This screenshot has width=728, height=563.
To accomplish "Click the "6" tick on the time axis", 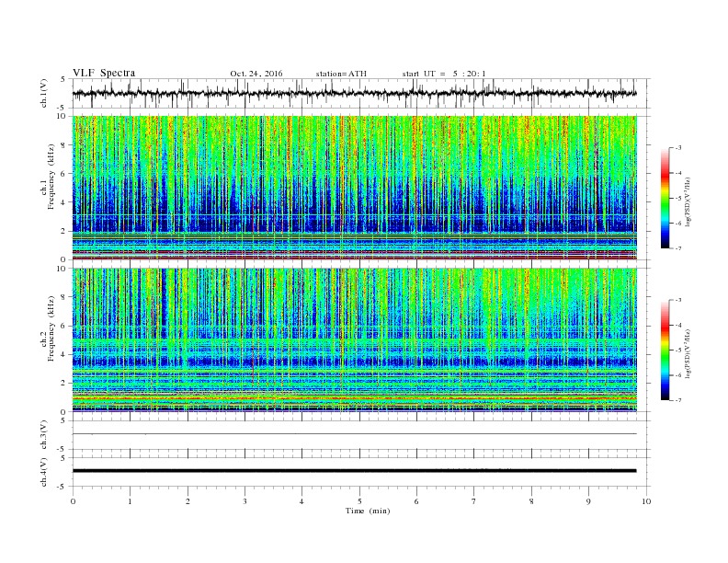I will point(416,501).
